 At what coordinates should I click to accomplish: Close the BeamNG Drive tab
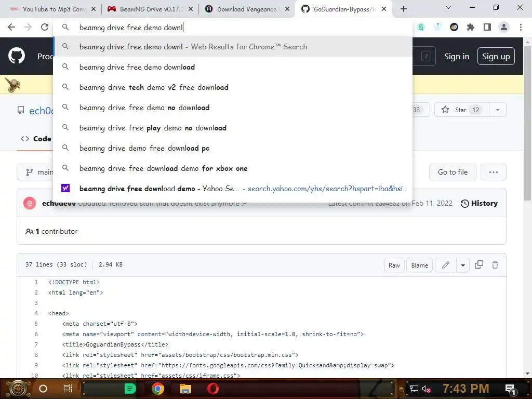tap(191, 9)
